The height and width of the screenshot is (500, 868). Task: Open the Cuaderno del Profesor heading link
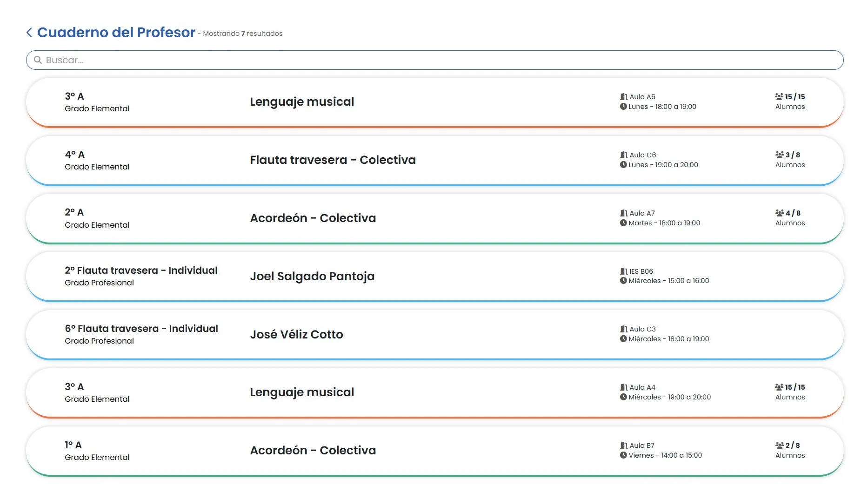(x=116, y=33)
